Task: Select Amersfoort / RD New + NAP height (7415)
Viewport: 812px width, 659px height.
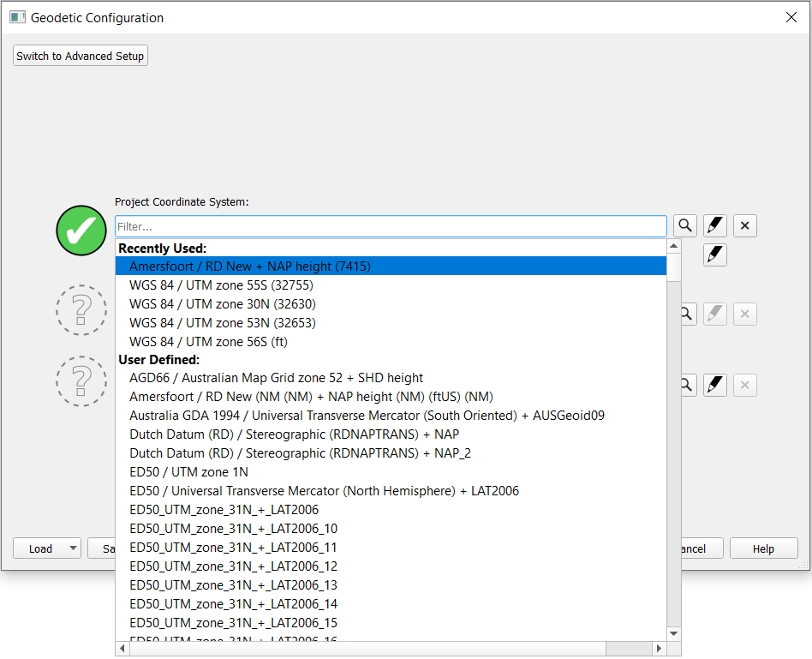Action: (x=249, y=267)
